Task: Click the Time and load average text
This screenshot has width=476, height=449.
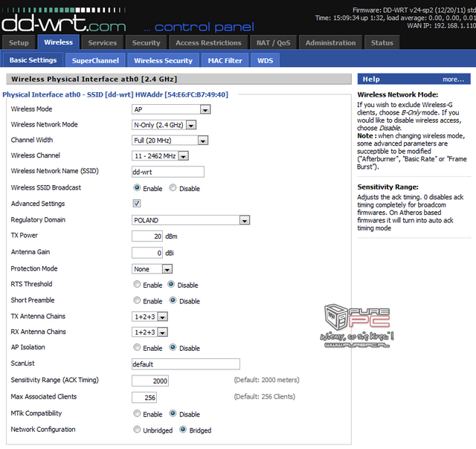Action: click(396, 18)
